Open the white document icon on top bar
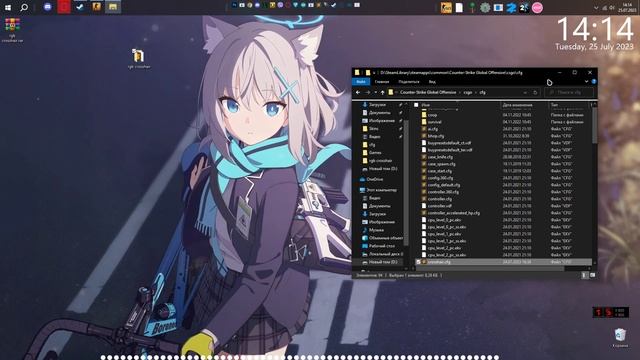This screenshot has width=640, height=360. click(x=459, y=7)
